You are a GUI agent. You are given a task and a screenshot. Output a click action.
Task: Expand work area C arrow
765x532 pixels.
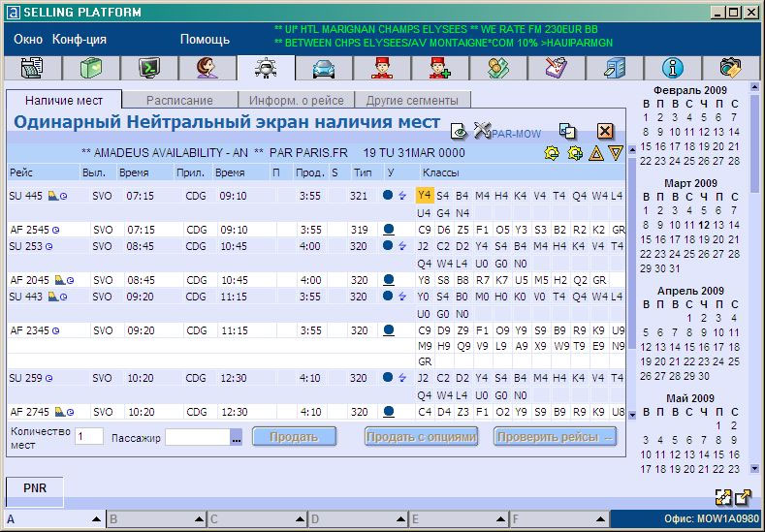click(x=300, y=519)
